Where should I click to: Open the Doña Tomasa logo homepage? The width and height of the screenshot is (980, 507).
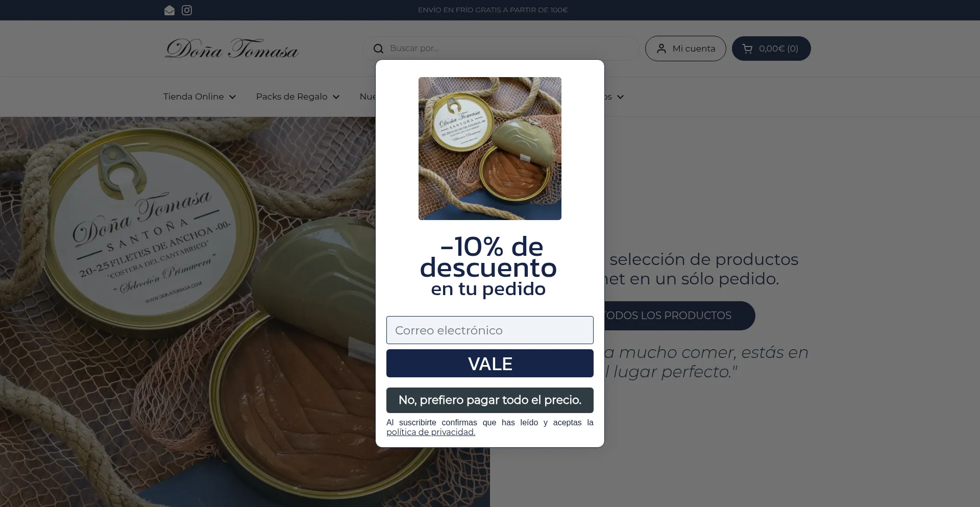click(x=231, y=49)
